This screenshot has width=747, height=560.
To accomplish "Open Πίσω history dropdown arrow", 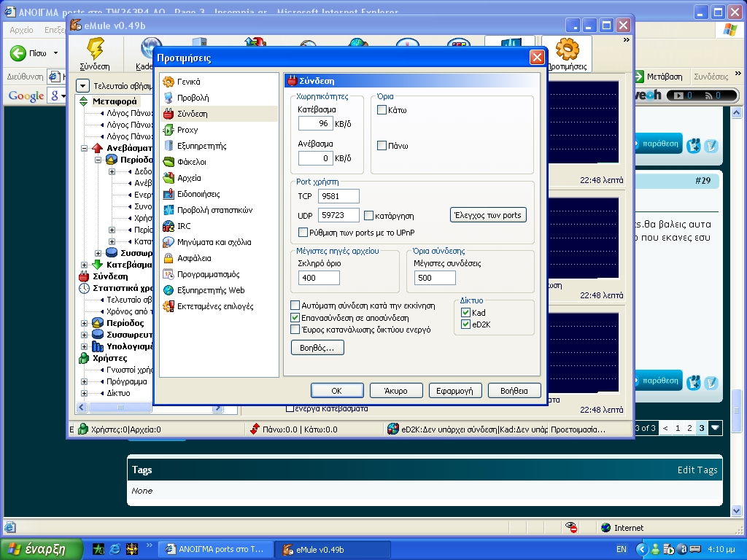I will (55, 52).
